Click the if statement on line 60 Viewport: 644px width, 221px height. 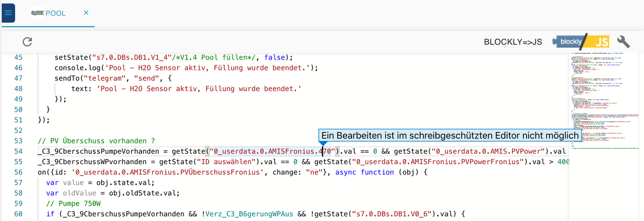(x=254, y=214)
